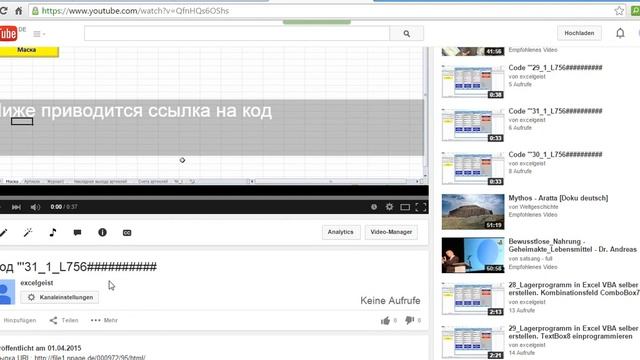Open the YouTube logo home link
The width and height of the screenshot is (640, 360).
(8, 33)
